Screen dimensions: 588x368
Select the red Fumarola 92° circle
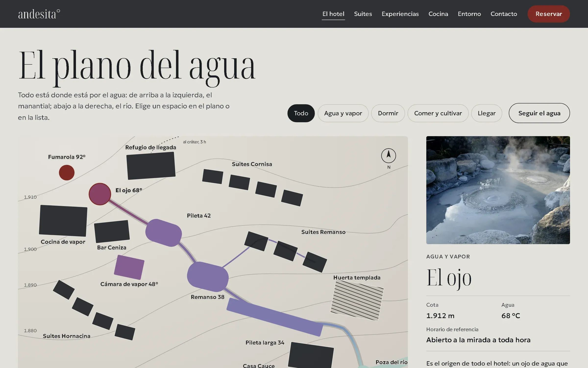pyautogui.click(x=67, y=172)
